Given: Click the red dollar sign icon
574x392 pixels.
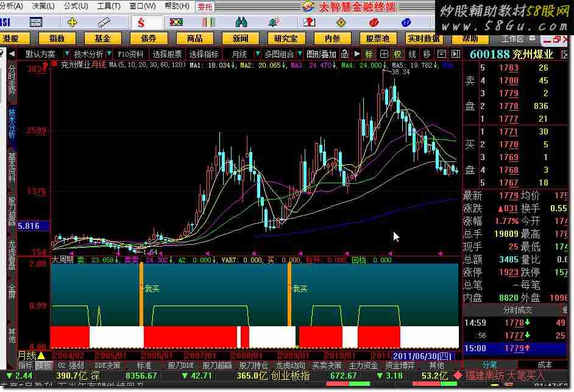Looking at the screenshot, I should (141, 23).
